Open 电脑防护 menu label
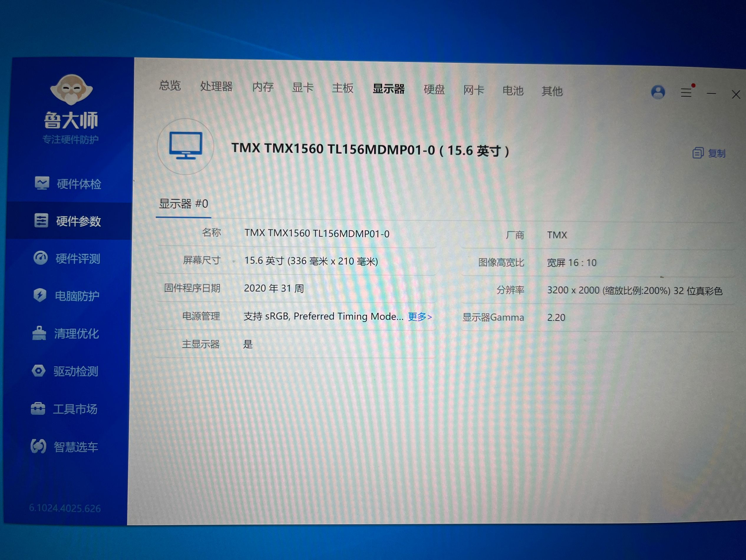The image size is (746, 560). point(77,296)
